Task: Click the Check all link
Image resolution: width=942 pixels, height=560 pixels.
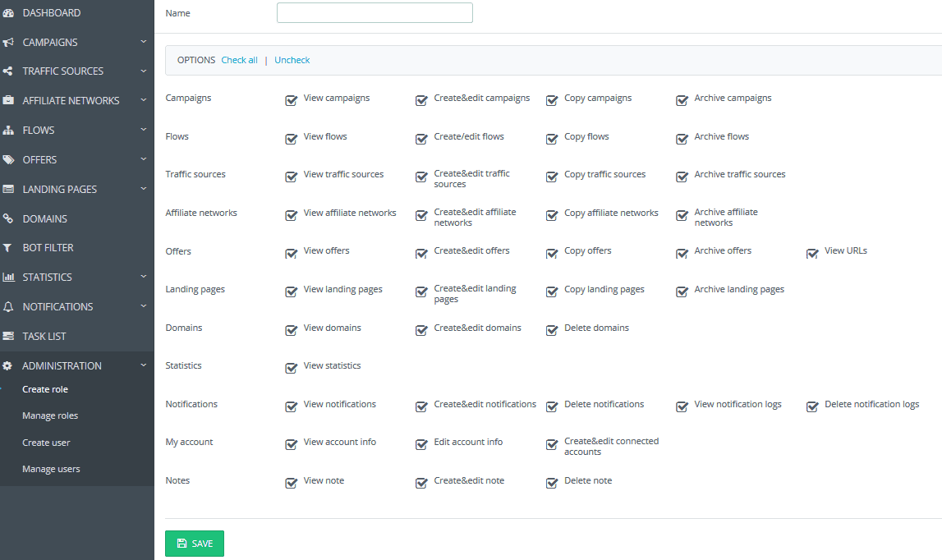Action: (x=239, y=60)
